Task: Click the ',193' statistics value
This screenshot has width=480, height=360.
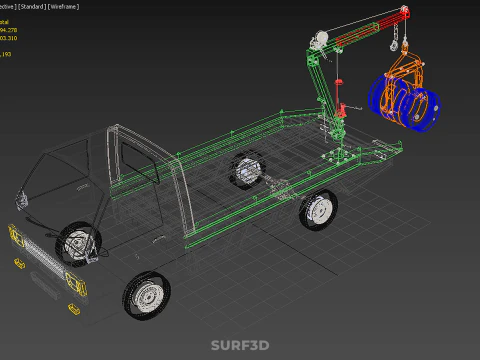Action: click(x=6, y=54)
